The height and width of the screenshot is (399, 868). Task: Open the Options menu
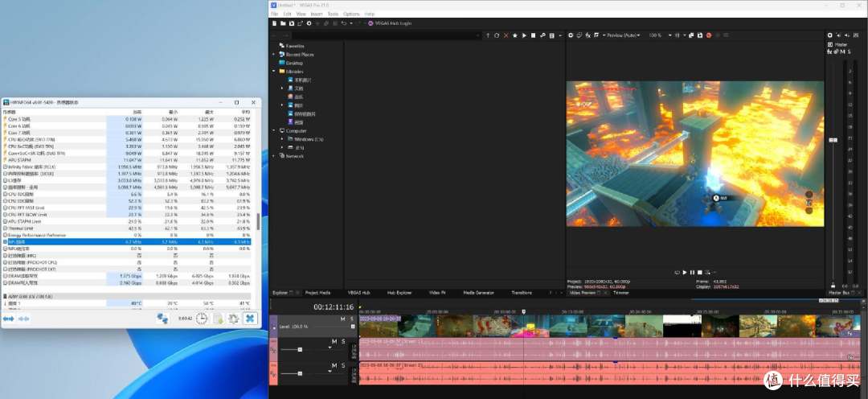[x=351, y=14]
